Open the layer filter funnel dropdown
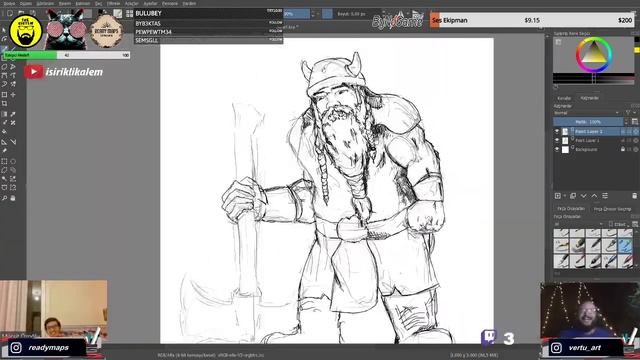Screen dimensions: 640x360 click(x=629, y=113)
